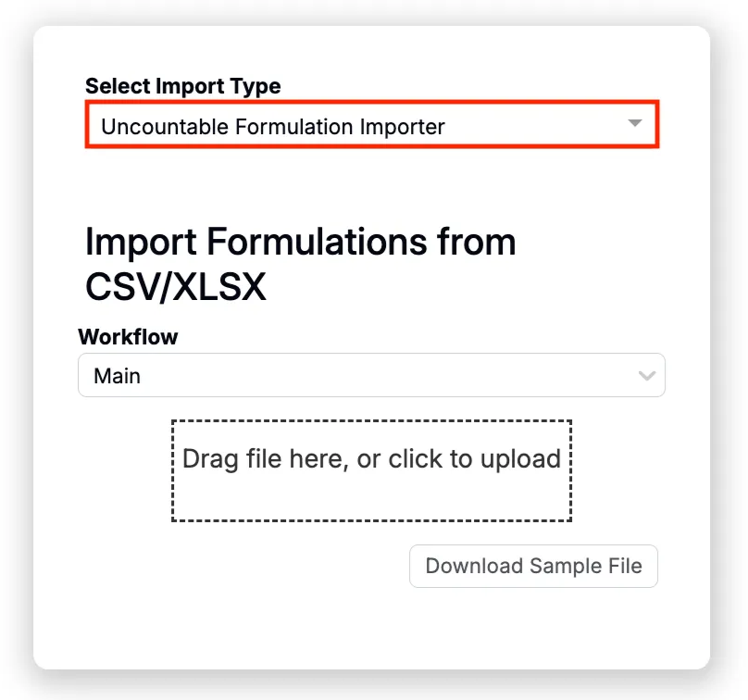Click "Drag file here, or click to upload" text
The image size is (748, 700).
coord(371,459)
